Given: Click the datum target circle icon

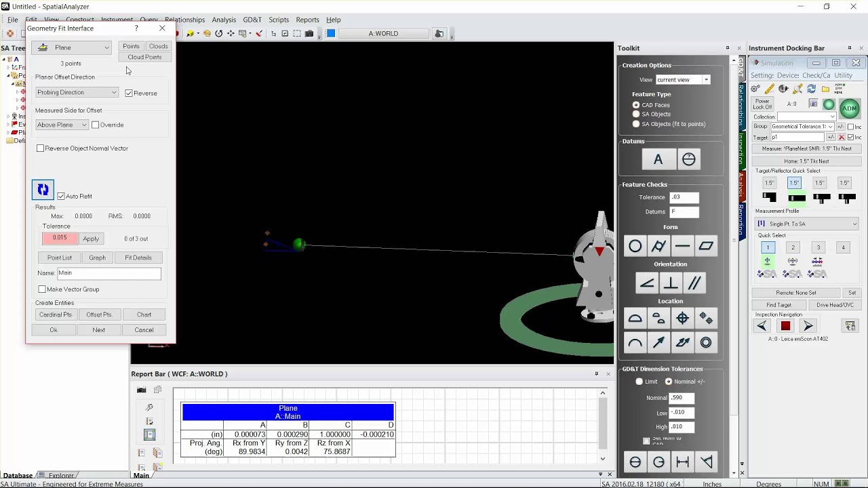Looking at the screenshot, I should click(689, 159).
